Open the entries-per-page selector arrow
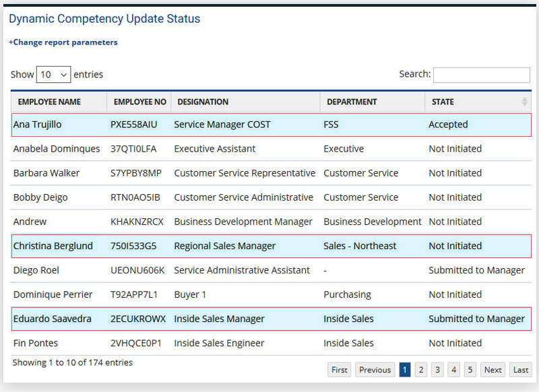Viewport: 539px width, 392px height. (x=62, y=75)
